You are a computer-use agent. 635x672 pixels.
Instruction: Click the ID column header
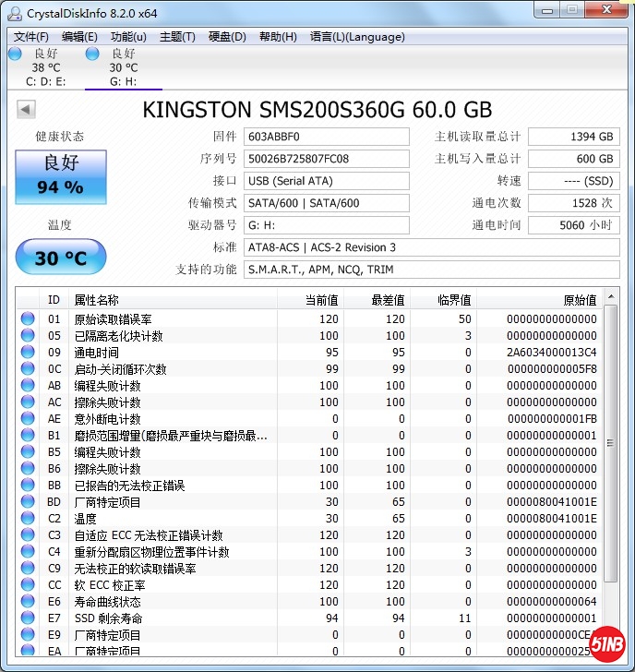pyautogui.click(x=54, y=300)
